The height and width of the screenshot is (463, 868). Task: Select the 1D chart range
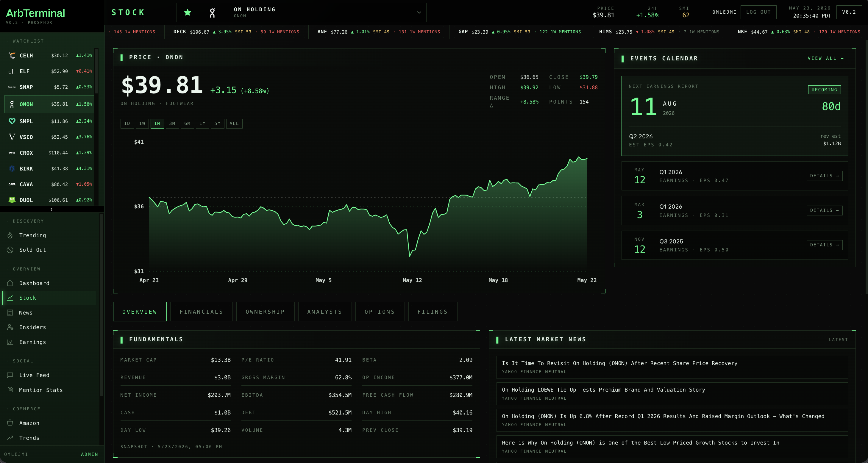pos(127,123)
